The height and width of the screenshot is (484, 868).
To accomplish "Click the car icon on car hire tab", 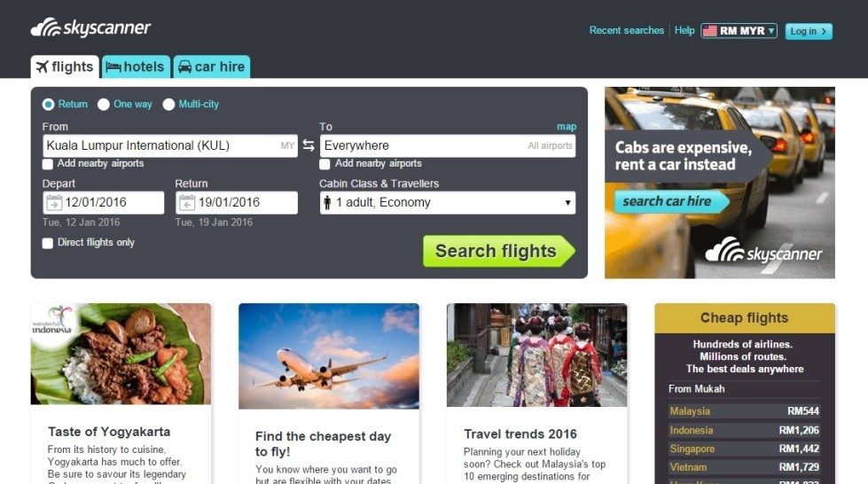I will pos(185,67).
